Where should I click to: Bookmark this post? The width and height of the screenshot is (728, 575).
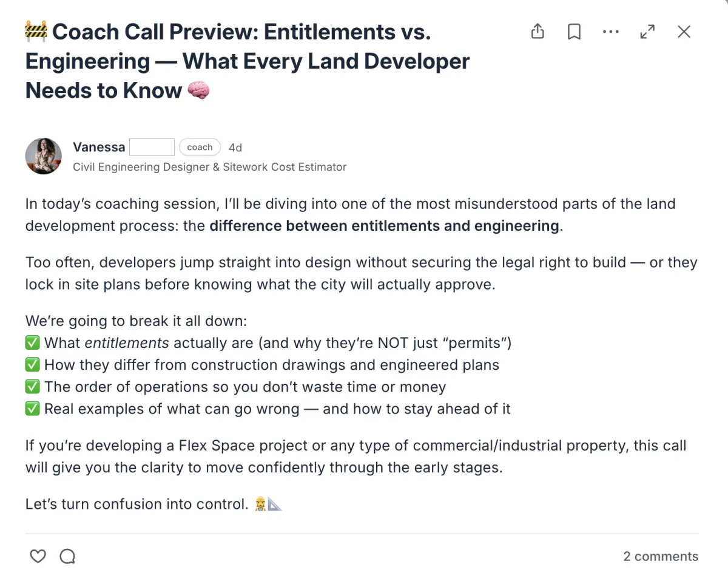coord(574,32)
